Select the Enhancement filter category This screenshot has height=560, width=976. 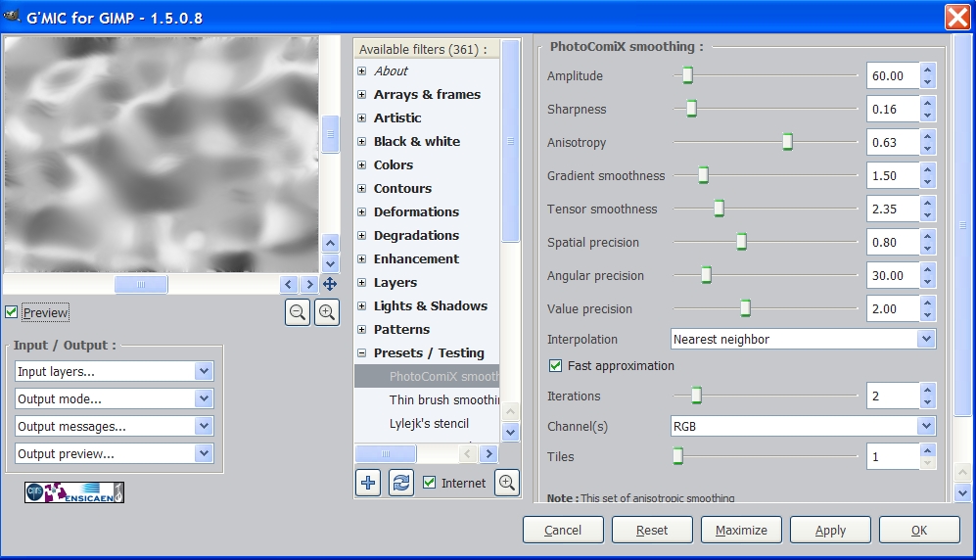(416, 258)
